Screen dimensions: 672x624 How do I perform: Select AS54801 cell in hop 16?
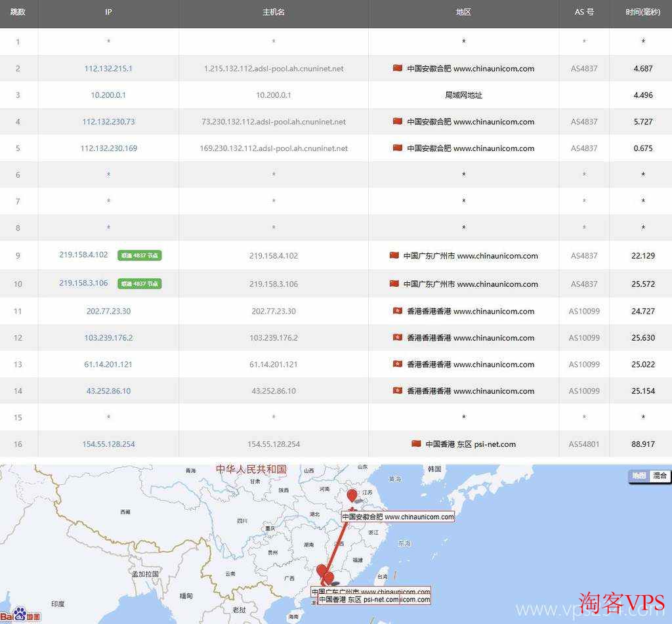pos(584,444)
